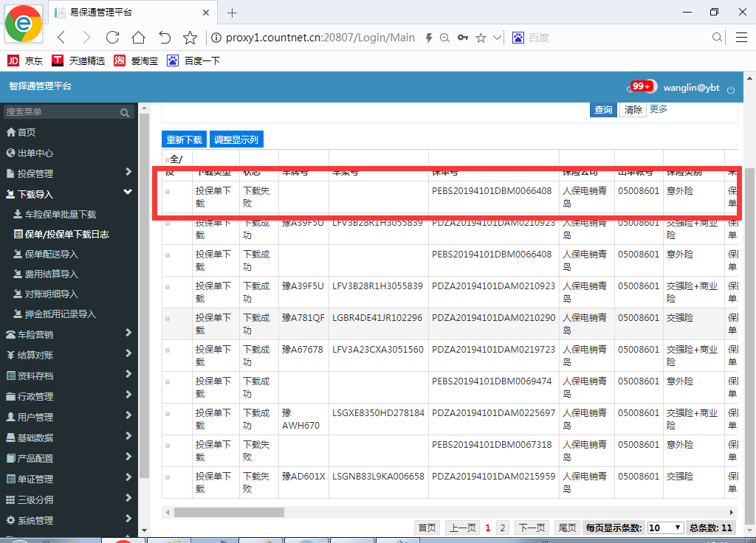Open the browser hamburger menu
This screenshot has width=756, height=543.
741,38
